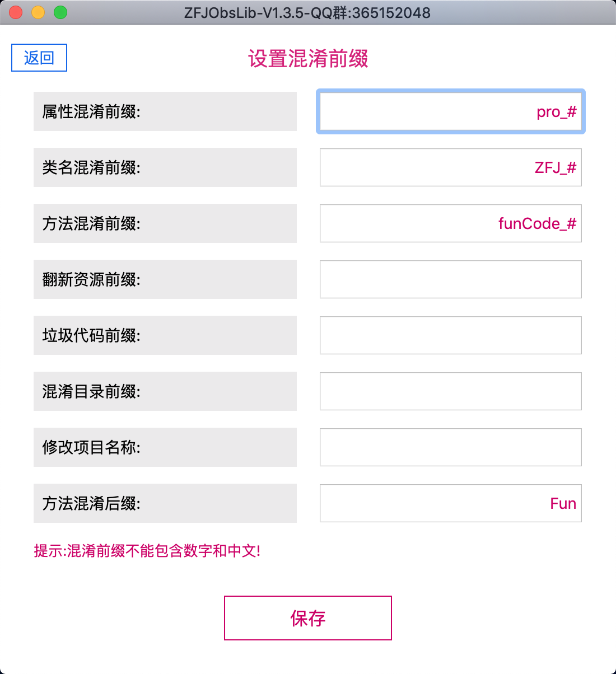Focus the 属性混淆前缀 input containing pro_#
Viewport: 616px width, 674px height.
pyautogui.click(x=451, y=111)
